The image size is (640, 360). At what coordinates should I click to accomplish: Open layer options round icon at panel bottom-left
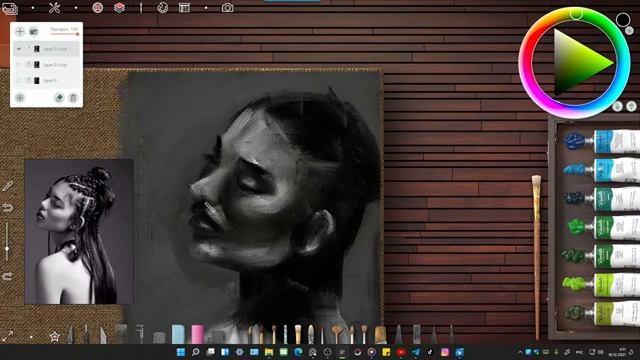coord(20,98)
